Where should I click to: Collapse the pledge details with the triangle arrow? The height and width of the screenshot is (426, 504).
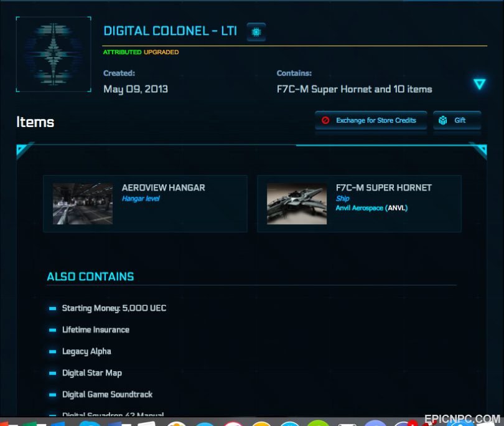[479, 84]
